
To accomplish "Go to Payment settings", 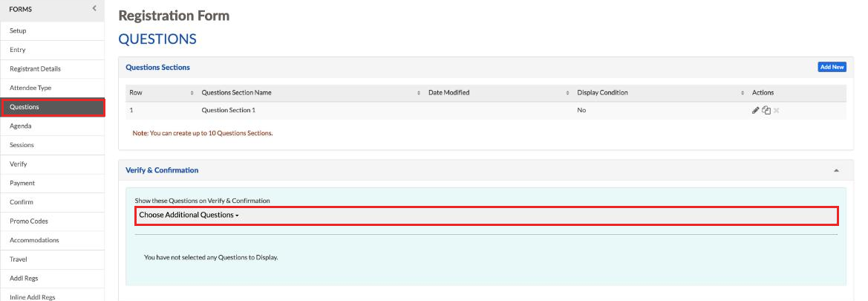I will (x=52, y=183).
